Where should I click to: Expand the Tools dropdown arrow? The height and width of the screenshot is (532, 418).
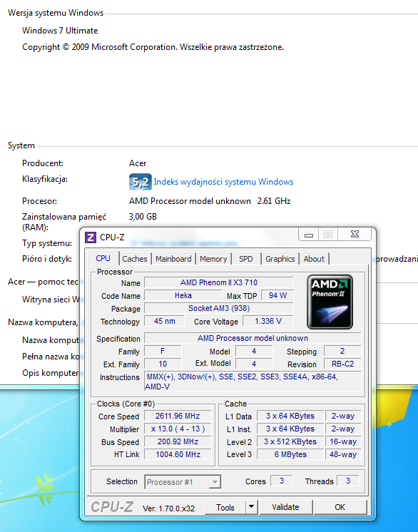[251, 507]
